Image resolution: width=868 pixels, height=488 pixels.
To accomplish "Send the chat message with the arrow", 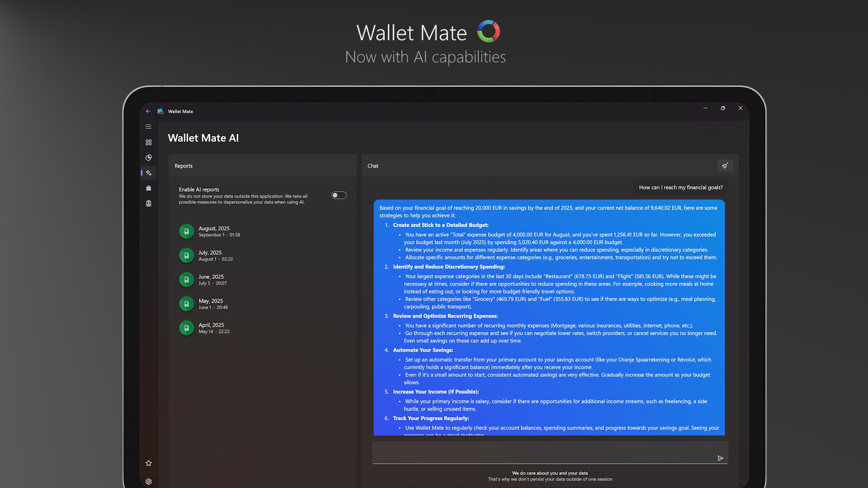I will (722, 458).
